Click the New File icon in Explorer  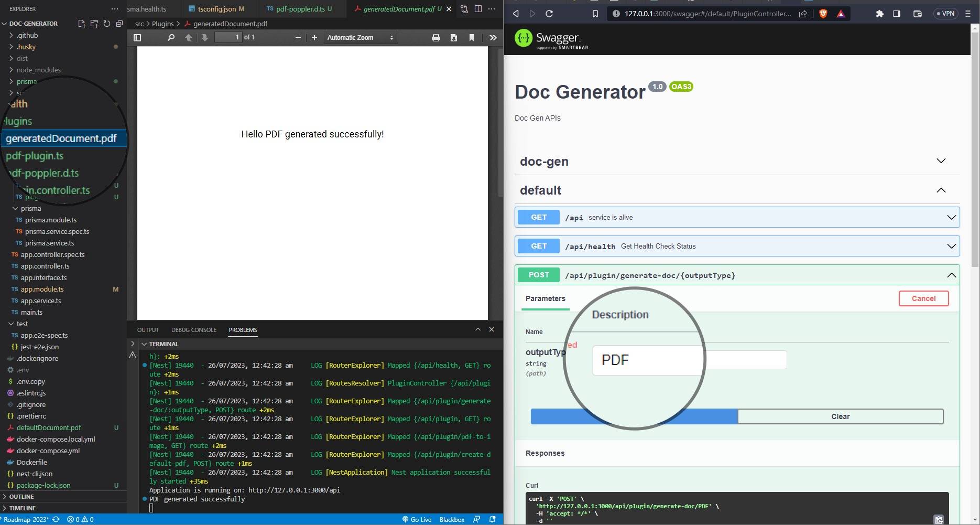click(x=81, y=24)
